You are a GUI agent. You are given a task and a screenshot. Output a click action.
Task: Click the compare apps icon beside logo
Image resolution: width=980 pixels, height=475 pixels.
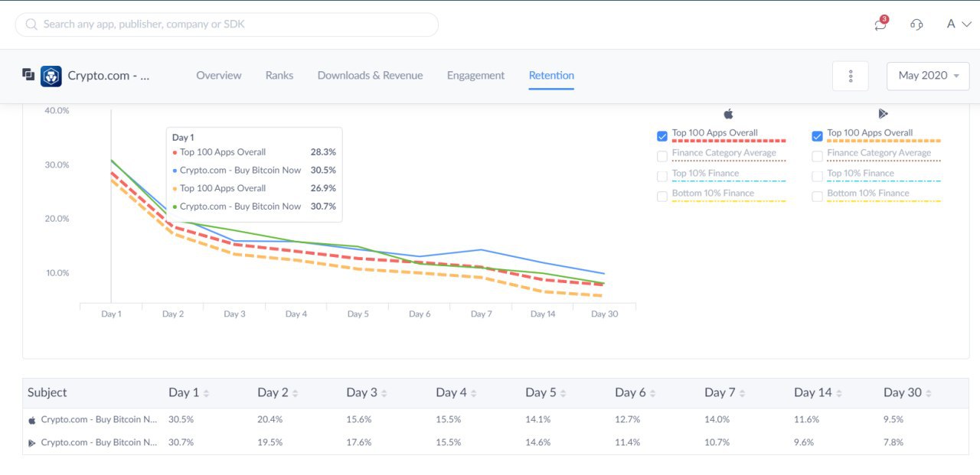click(28, 74)
